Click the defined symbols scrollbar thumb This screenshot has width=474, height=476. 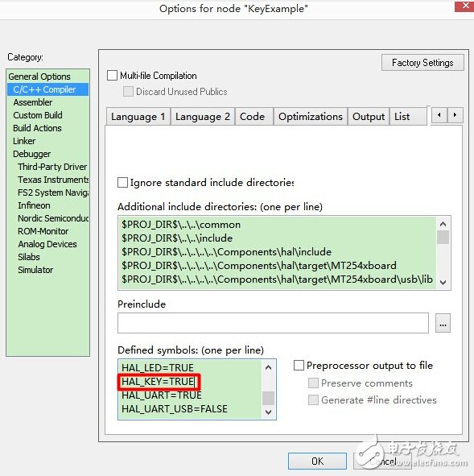click(x=268, y=399)
